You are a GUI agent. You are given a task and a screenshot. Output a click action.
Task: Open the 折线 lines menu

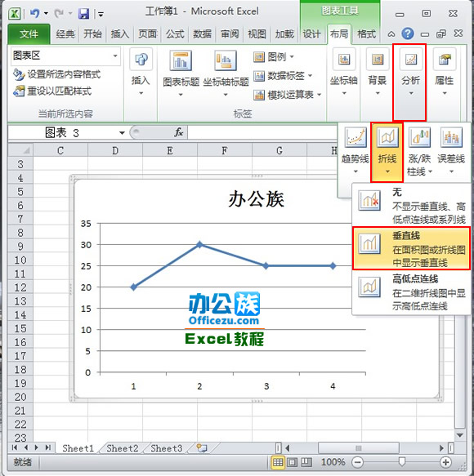387,151
